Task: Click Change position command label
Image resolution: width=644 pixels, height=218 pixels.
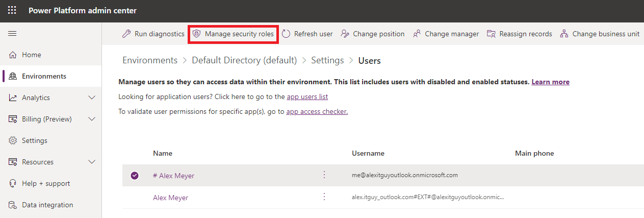Action: pos(379,34)
